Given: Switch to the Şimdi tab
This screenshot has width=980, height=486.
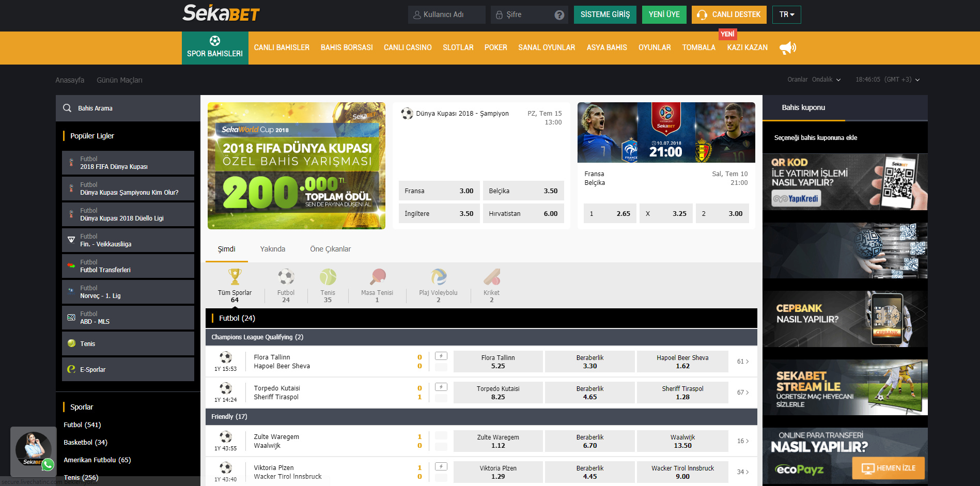Looking at the screenshot, I should pyautogui.click(x=226, y=249).
